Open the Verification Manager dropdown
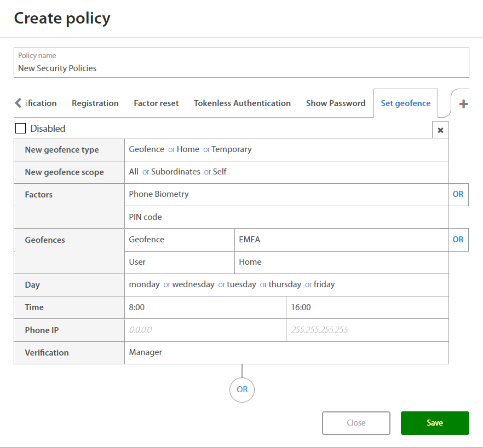483x448 pixels. [286, 353]
